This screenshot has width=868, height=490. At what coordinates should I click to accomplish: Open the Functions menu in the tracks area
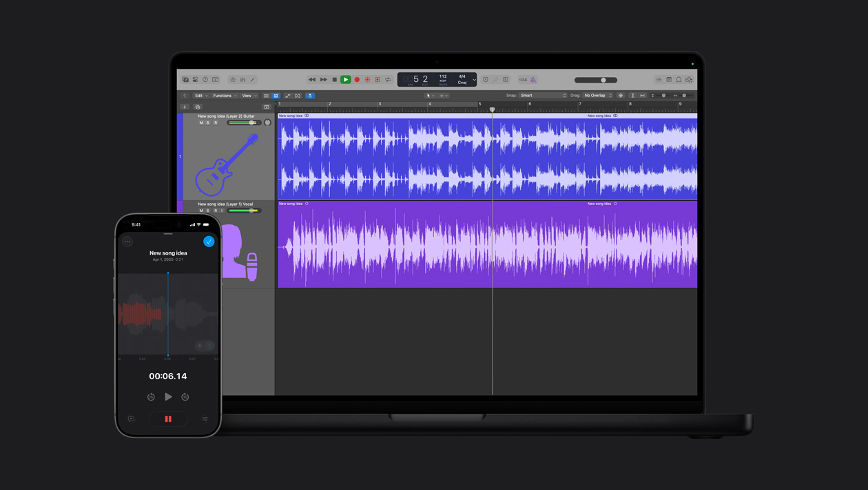(222, 96)
